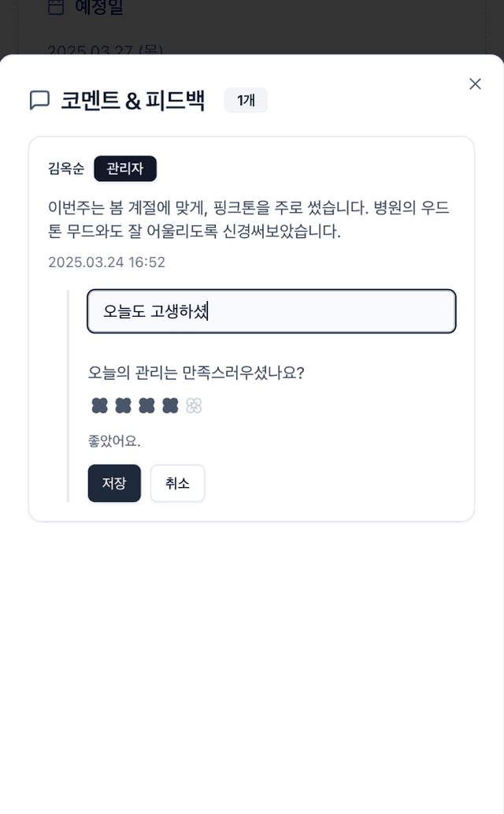Toggle the fifth flower for maximum satisfaction
Image resolution: width=504 pixels, height=814 pixels.
(x=193, y=405)
